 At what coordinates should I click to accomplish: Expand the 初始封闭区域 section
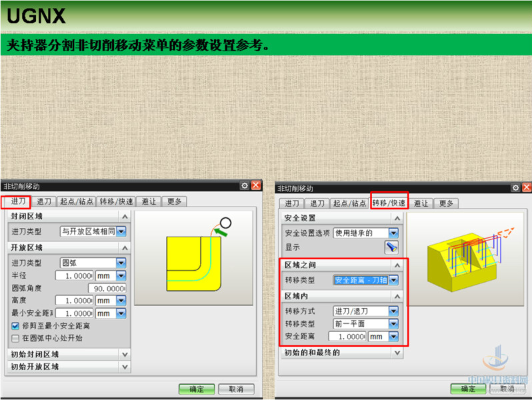click(124, 355)
